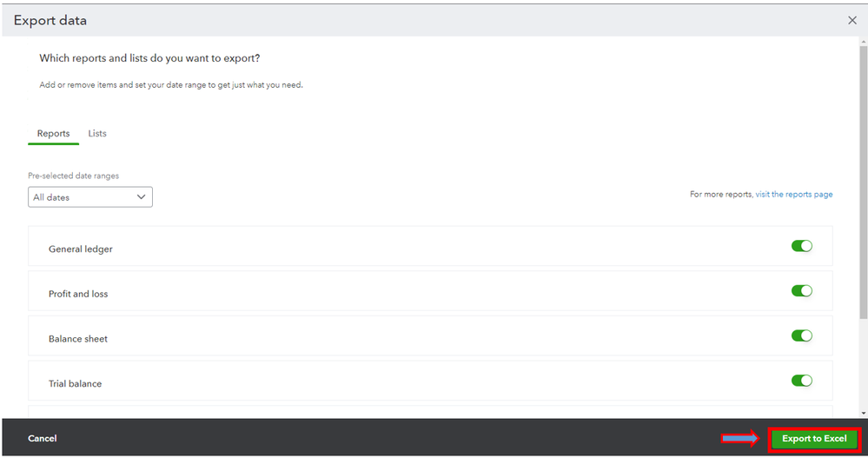Turn off the Balance sheet toggle
The image size is (868, 458).
801,335
